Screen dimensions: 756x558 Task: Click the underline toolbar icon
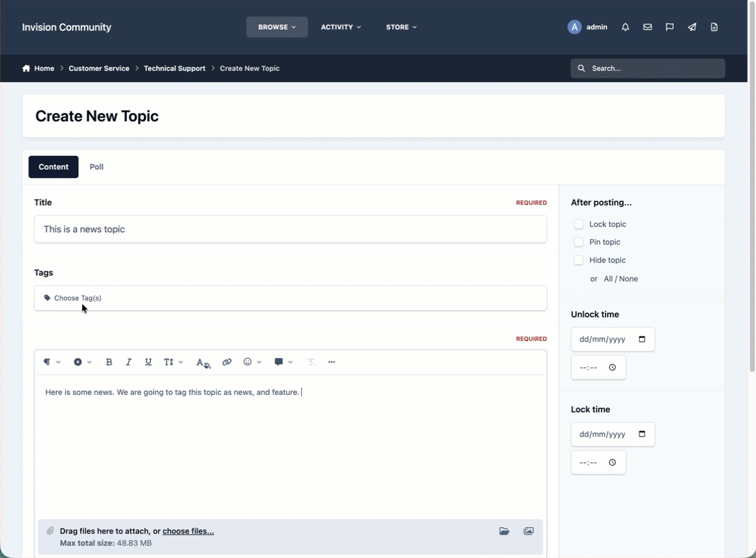pyautogui.click(x=148, y=362)
